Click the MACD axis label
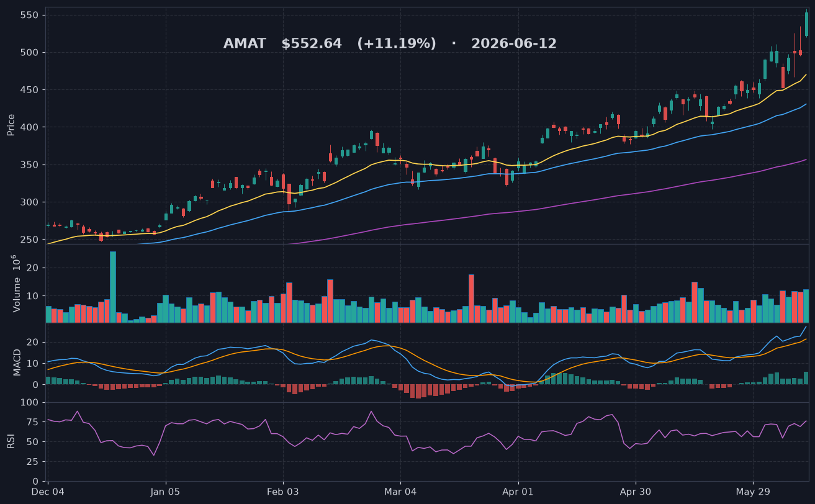Screen dimensions: 815x504 pyautogui.click(x=17, y=362)
